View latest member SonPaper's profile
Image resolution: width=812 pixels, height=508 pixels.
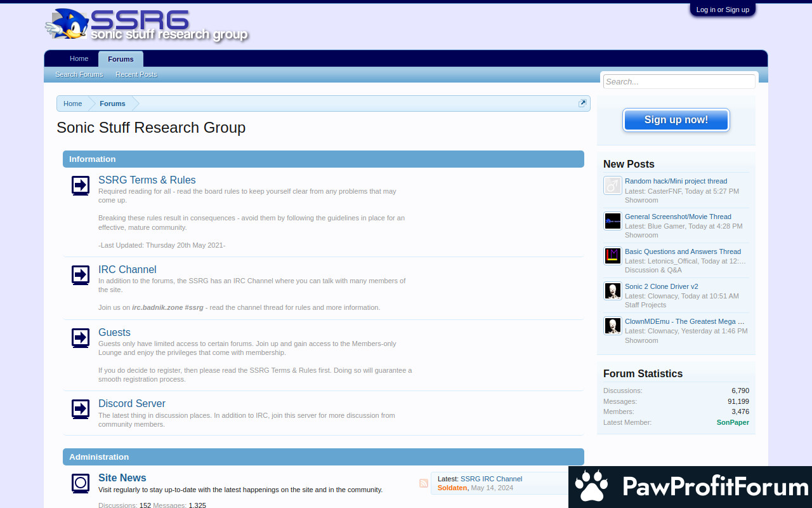point(733,422)
